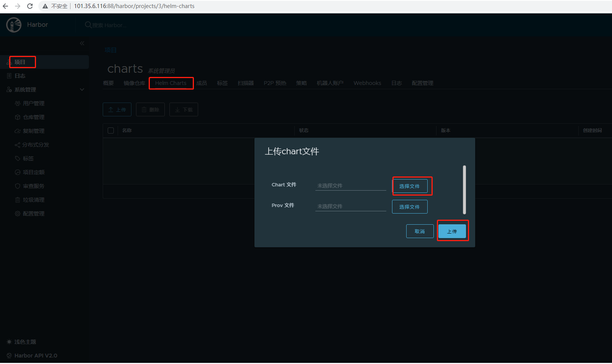This screenshot has height=364, width=612.
Task: Click the search magnifier icon
Action: coord(88,25)
